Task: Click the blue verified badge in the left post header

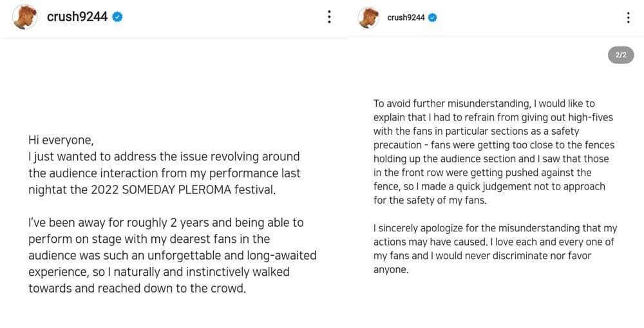Action: click(117, 17)
